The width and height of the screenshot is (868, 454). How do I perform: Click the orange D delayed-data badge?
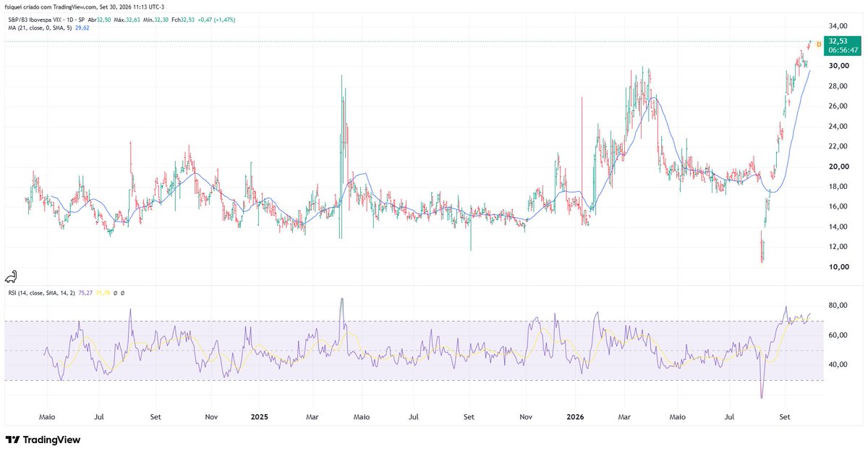pyautogui.click(x=819, y=44)
